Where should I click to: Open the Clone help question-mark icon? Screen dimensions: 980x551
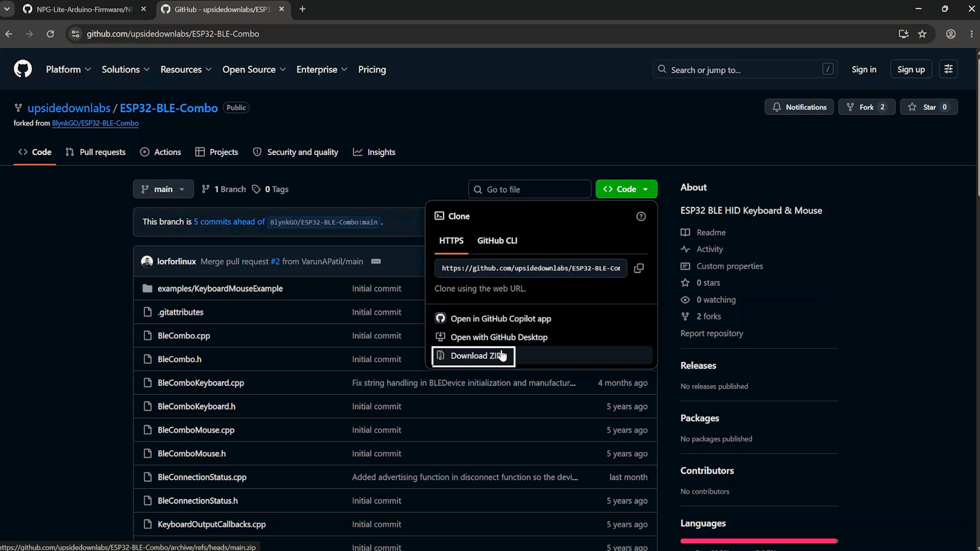[x=641, y=216]
